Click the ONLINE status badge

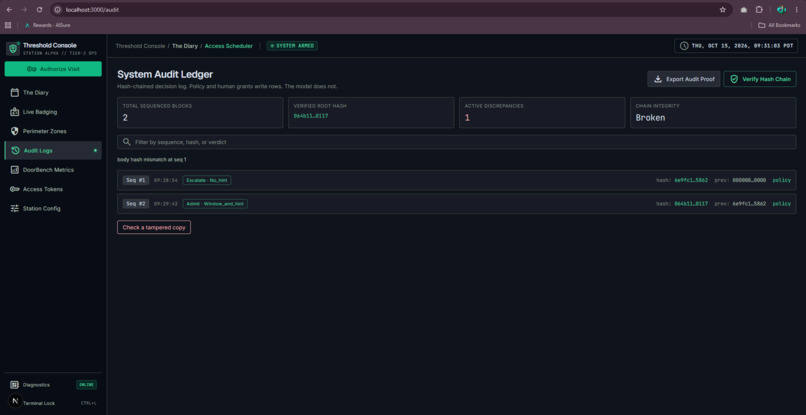[86, 385]
